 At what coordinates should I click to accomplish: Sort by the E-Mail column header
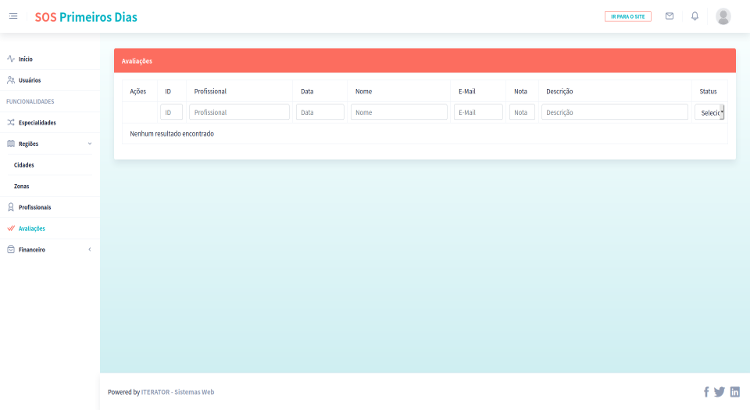tap(467, 91)
